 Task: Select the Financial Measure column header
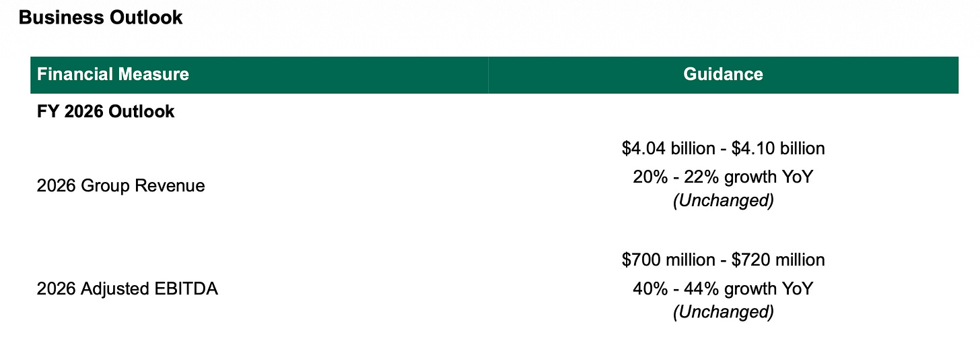[112, 74]
